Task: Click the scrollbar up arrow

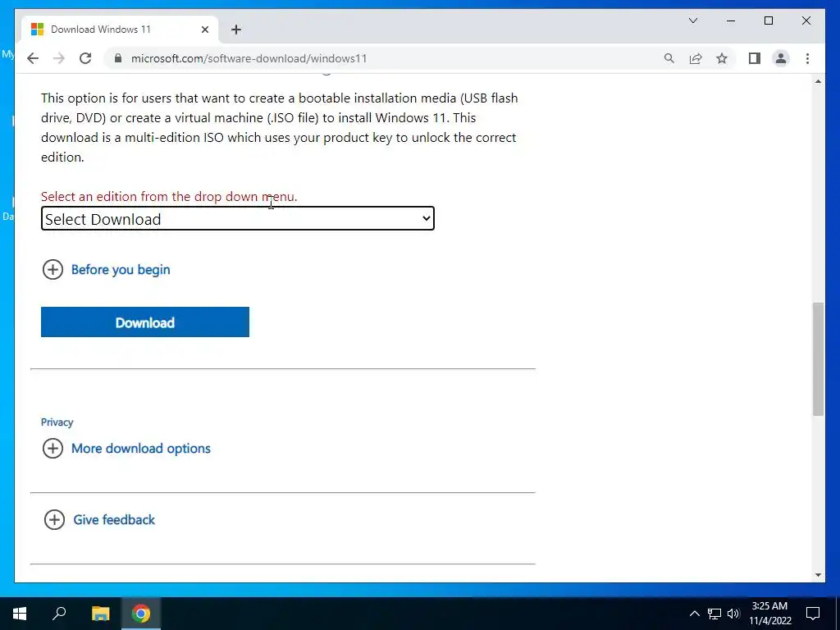Action: click(818, 81)
